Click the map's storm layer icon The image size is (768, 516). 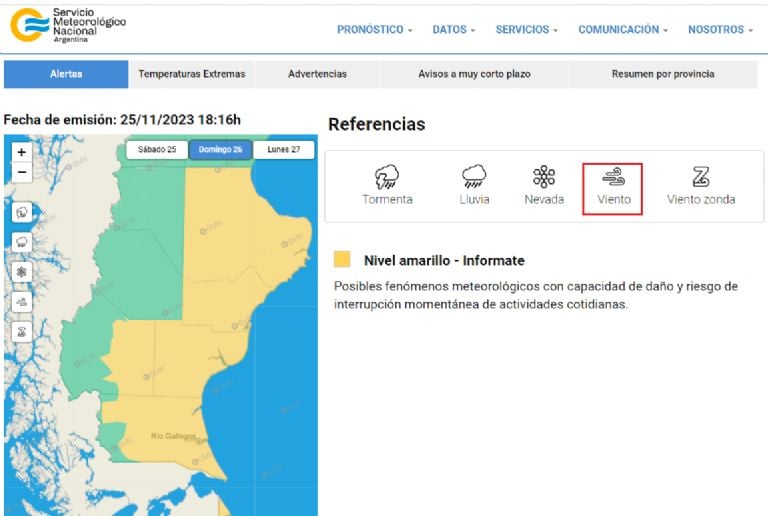click(x=22, y=212)
